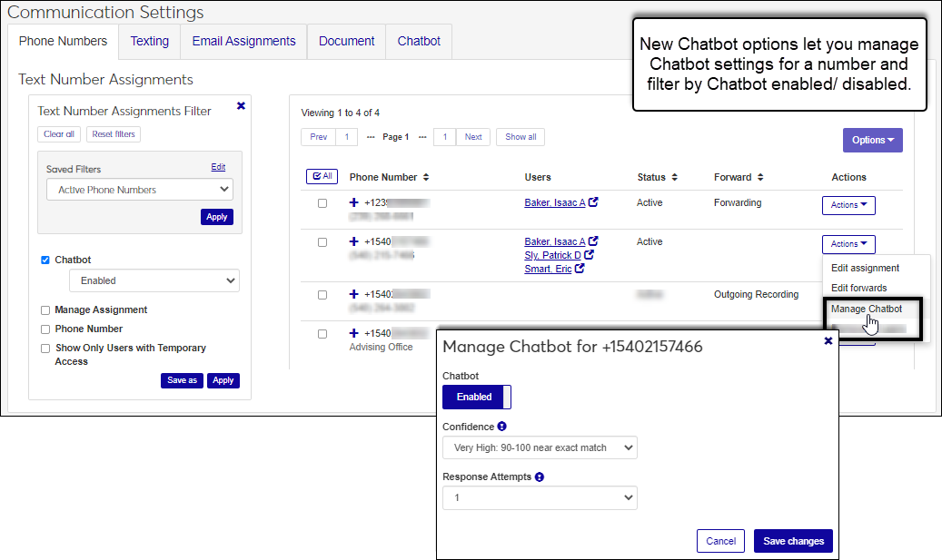
Task: Click the Confidence info icon
Action: coord(502,427)
